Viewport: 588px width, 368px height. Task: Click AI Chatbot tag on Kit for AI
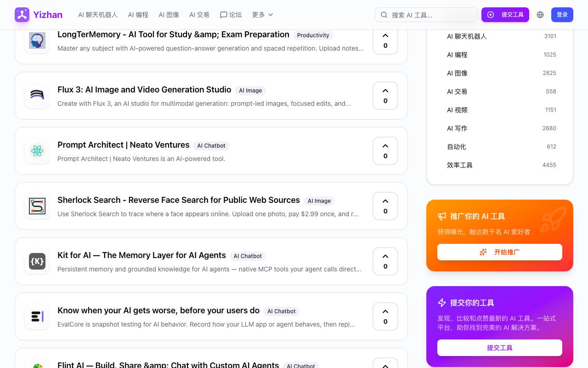[x=248, y=256]
